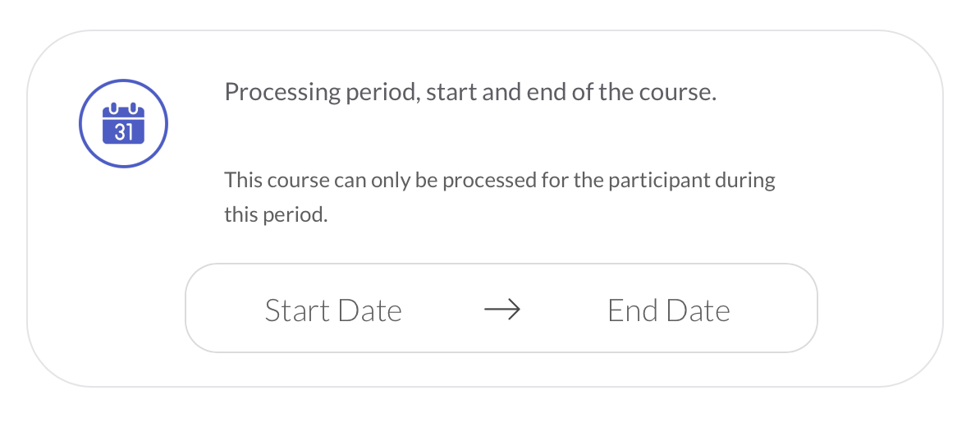Click the arrow between Start and End Date
980x432 pixels.
501,310
